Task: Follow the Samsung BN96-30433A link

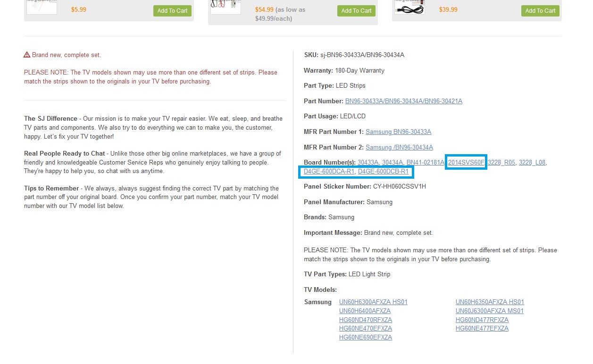Action: [398, 132]
